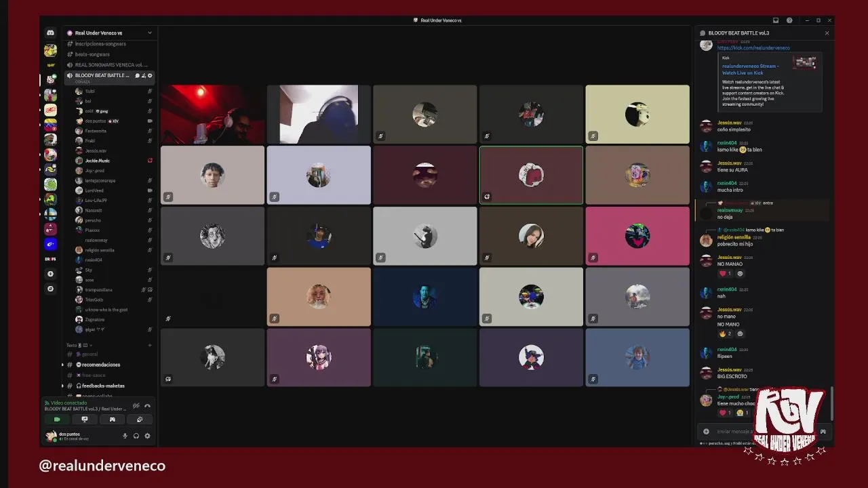Open the Venezuela flag server icon
Viewport: 868px width, 488px height.
50,125
